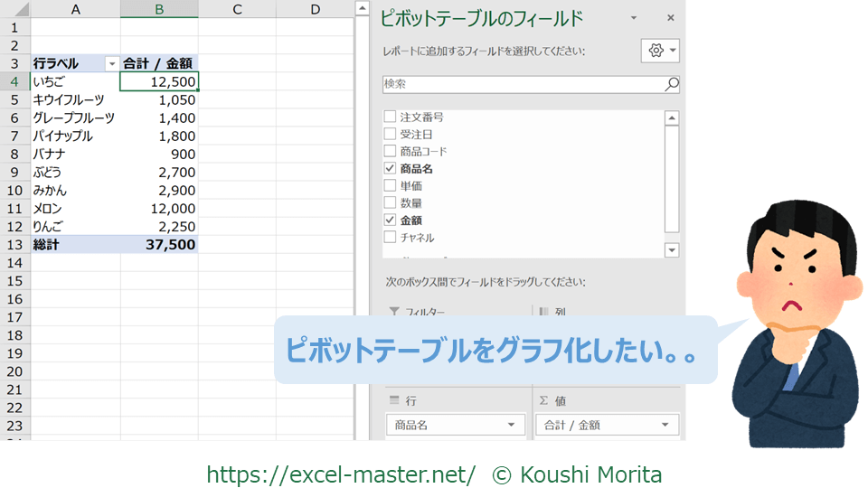Image resolution: width=868 pixels, height=488 pixels.
Task: Uncheck the 商品名 field checkbox
Action: [390, 169]
